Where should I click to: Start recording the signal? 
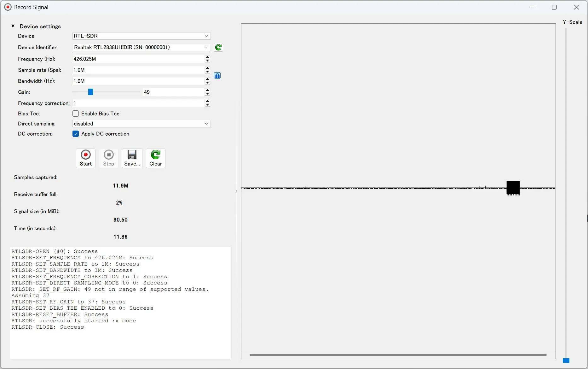pyautogui.click(x=86, y=158)
